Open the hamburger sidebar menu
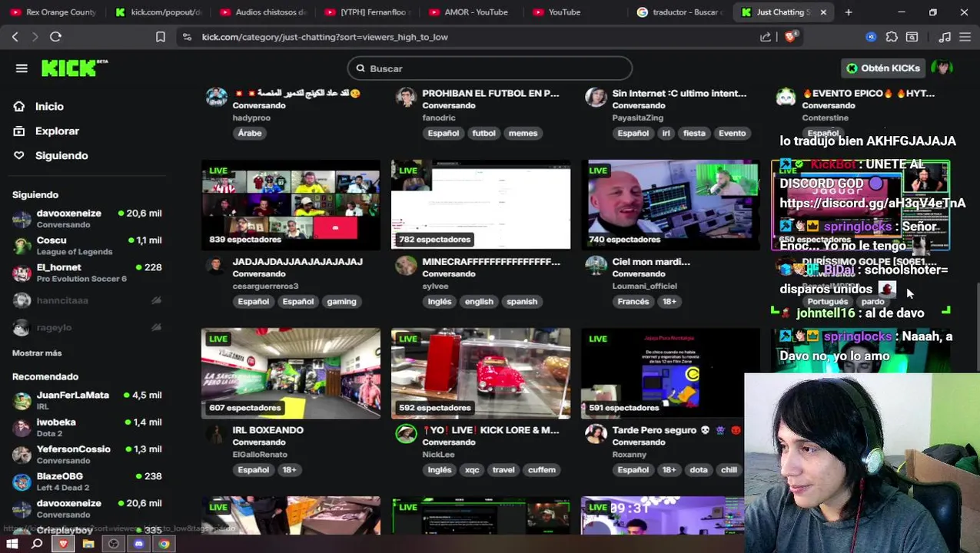 [22, 68]
